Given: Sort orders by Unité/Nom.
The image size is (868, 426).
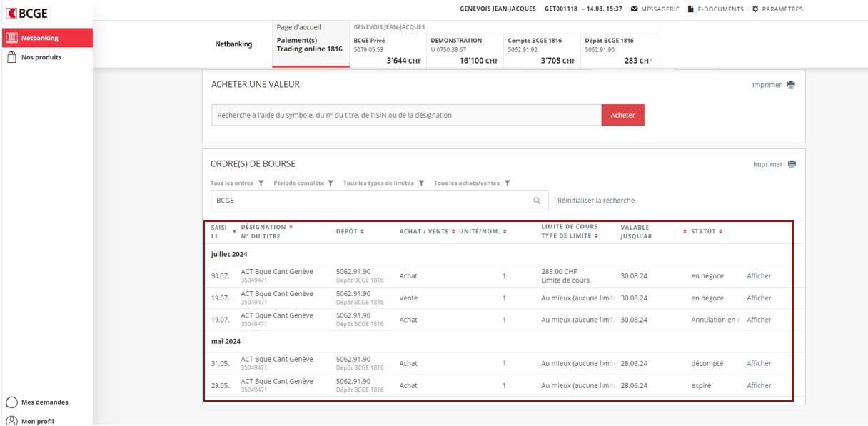Looking at the screenshot, I should pos(483,231).
